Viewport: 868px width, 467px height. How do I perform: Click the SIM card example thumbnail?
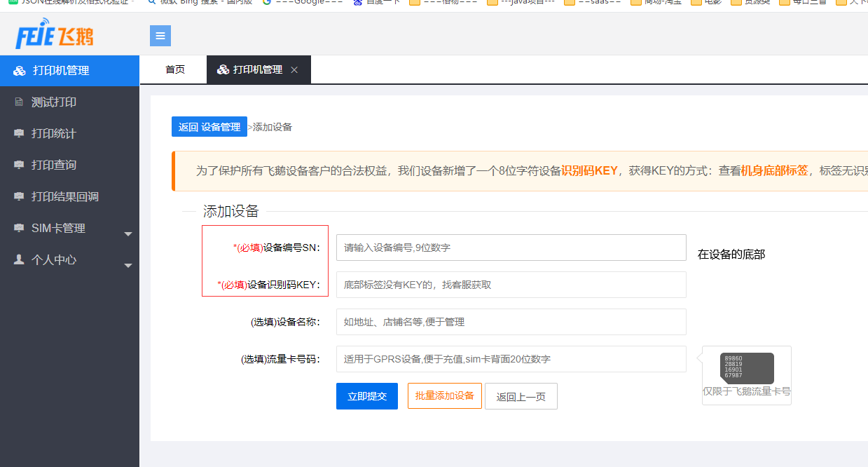coord(747,368)
